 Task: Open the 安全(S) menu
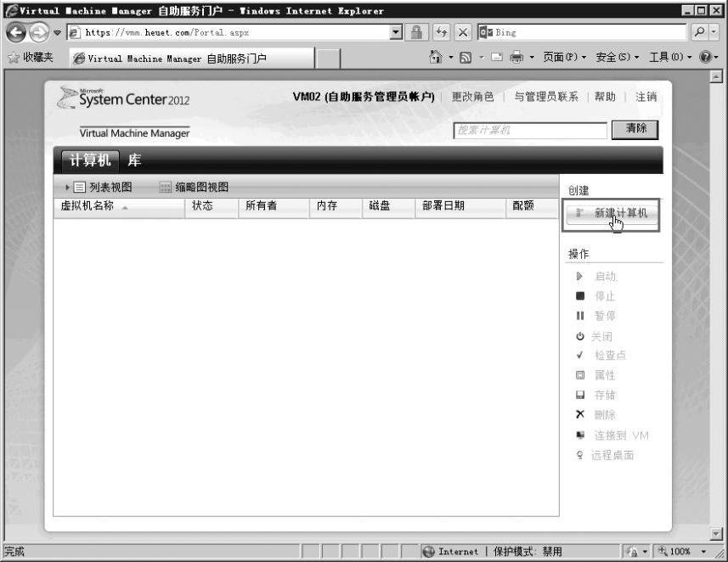tap(618, 57)
